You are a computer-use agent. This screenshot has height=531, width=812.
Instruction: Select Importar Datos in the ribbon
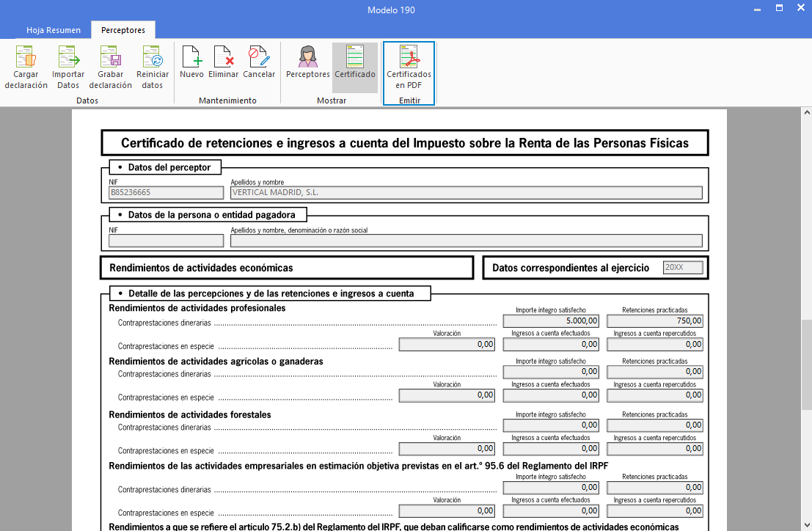tap(68, 66)
